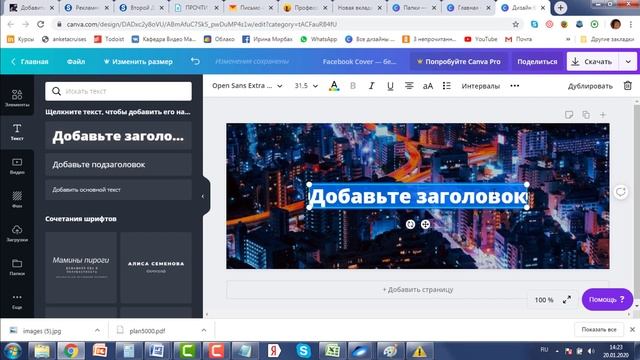
Task: Click the rotate handle below heading
Action: coord(410,224)
